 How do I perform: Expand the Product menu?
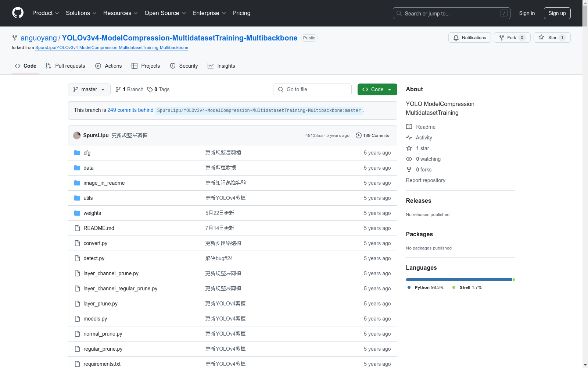(x=46, y=13)
